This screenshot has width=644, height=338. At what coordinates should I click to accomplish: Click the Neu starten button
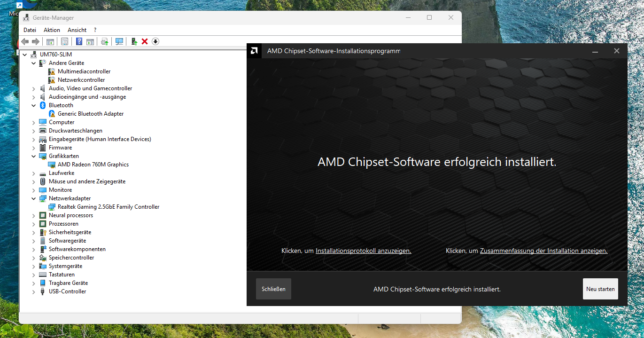point(600,289)
